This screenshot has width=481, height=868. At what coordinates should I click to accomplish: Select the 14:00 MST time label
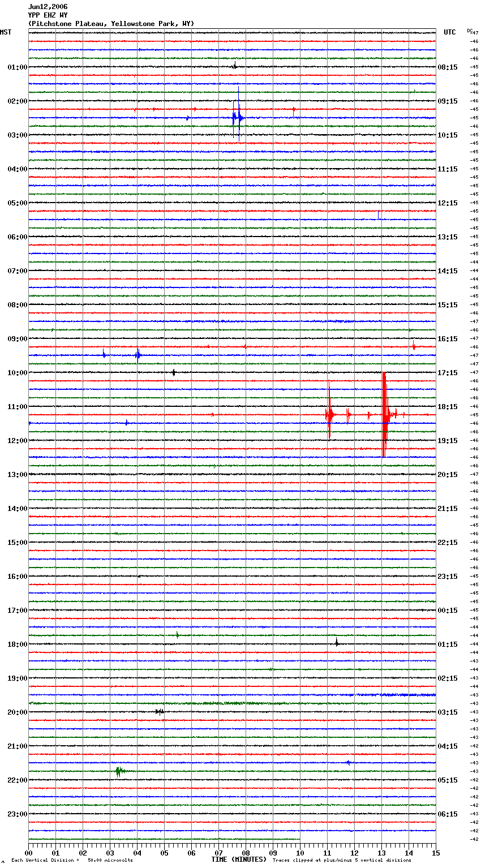pos(18,509)
